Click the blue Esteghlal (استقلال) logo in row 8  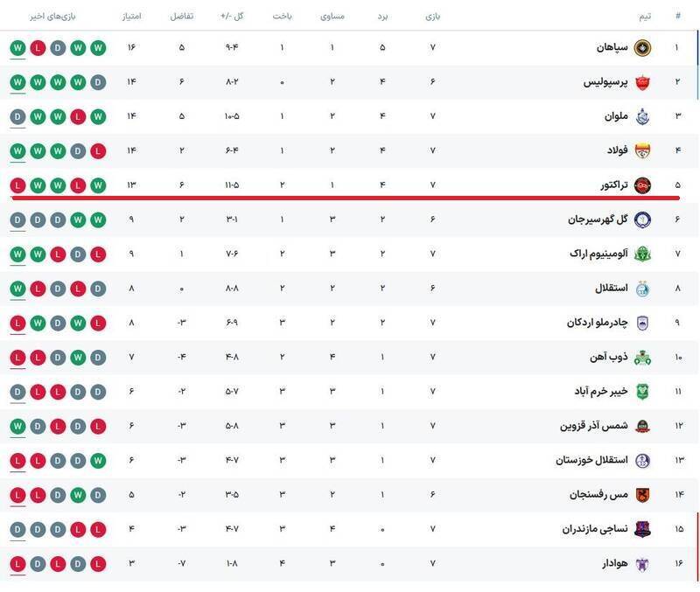tap(642, 289)
